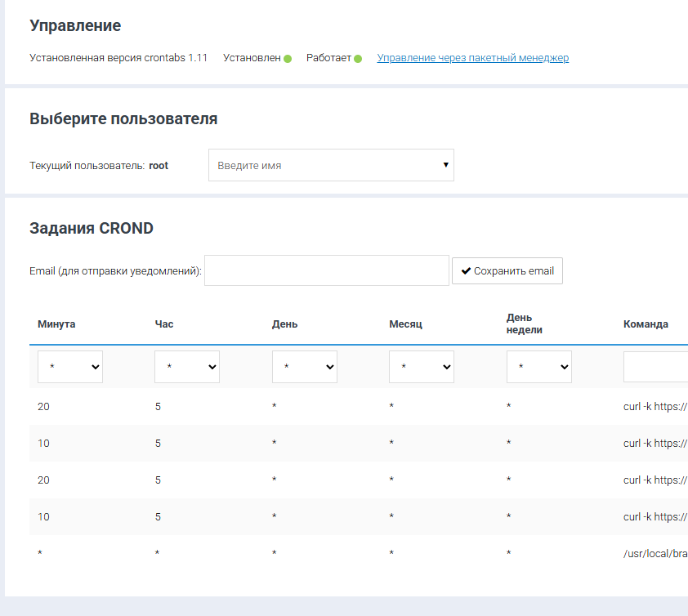
Task: Open the "Введите имя" user dropdown
Action: coord(331,165)
